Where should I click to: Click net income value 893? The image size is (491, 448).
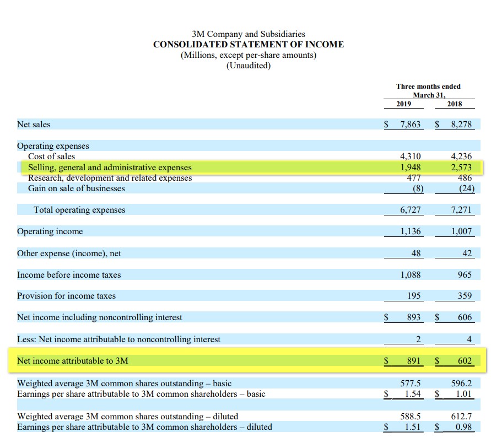(414, 317)
